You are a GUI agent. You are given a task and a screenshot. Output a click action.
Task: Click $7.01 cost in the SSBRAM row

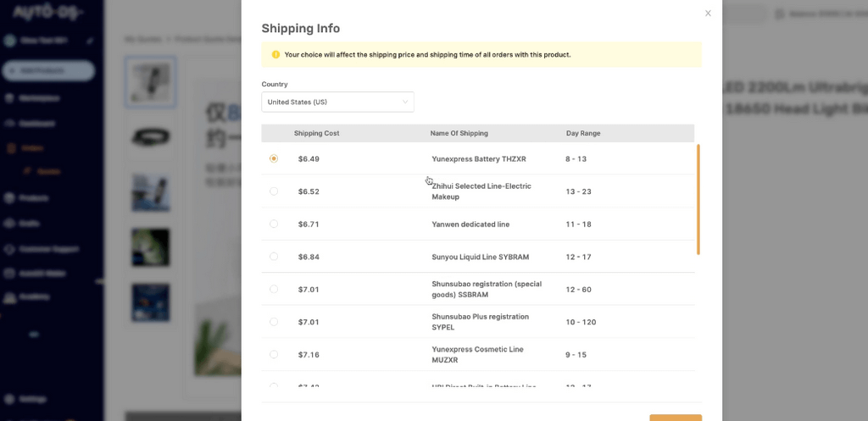[309, 290]
